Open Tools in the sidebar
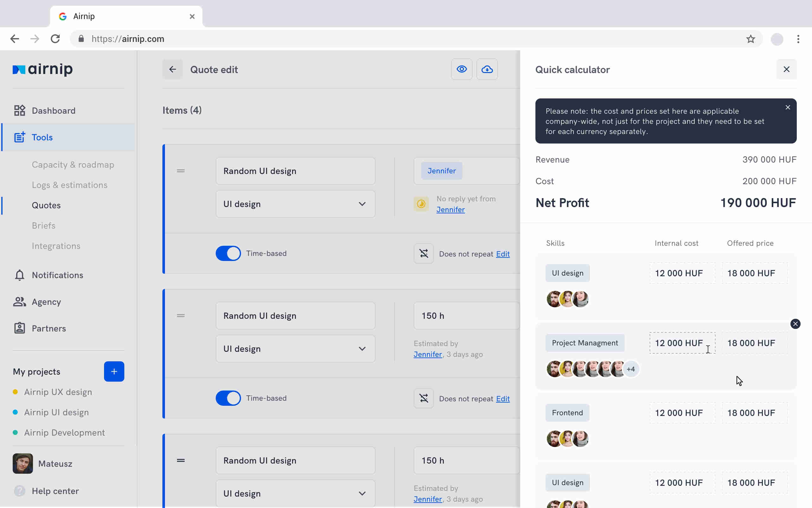 click(x=68, y=137)
